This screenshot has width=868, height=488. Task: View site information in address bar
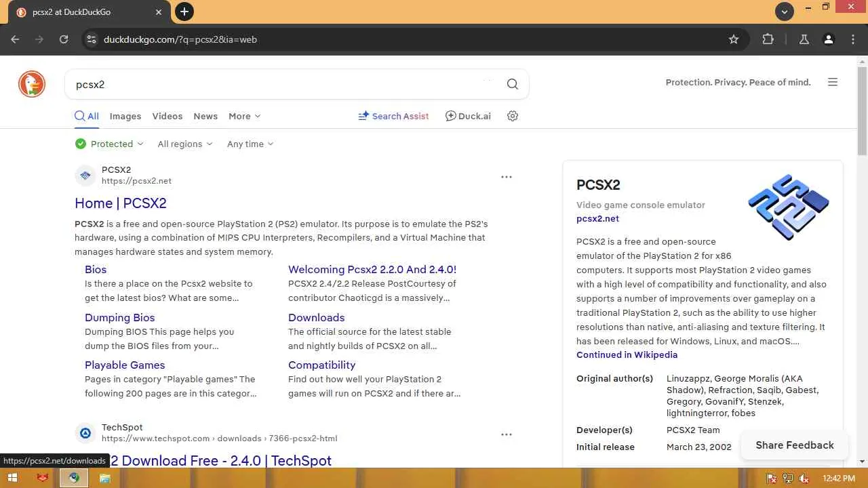pos(92,39)
